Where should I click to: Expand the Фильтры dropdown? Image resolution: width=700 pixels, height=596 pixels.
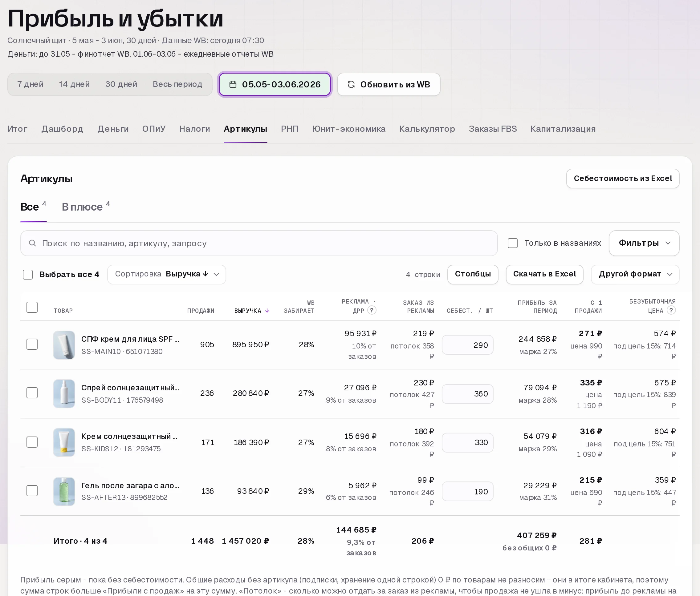point(644,243)
